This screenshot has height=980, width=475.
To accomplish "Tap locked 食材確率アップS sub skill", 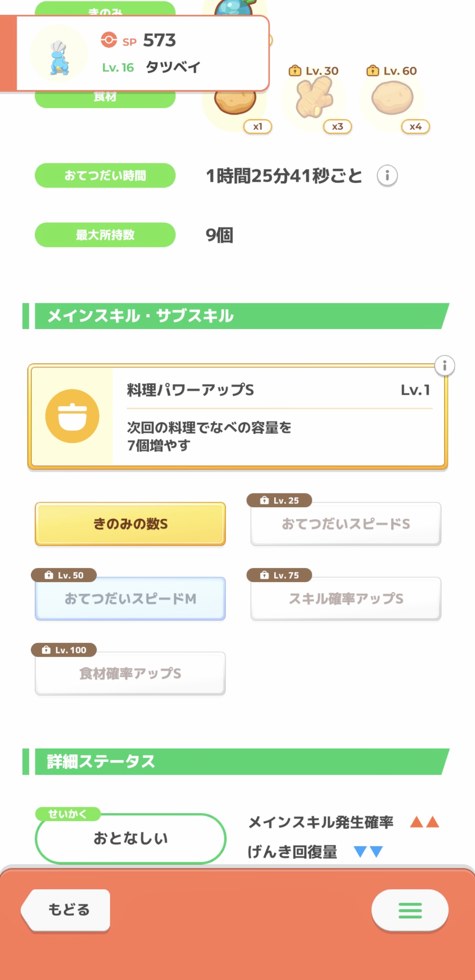I will 130,673.
